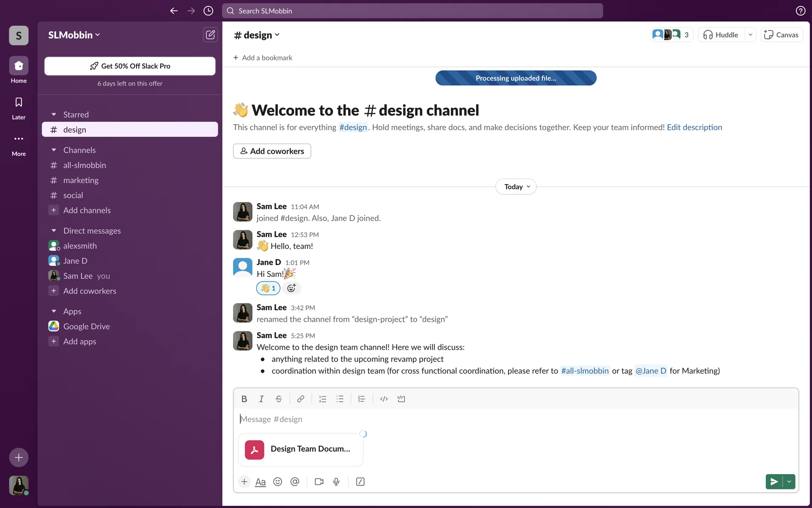Screen dimensions: 812x508
Task: Collapse the Direct messages section
Action: pos(54,231)
